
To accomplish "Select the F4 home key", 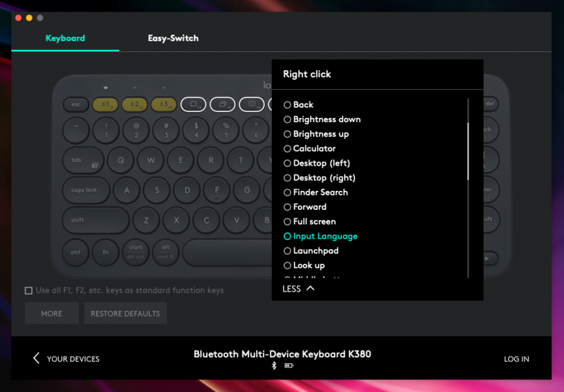I will tap(194, 104).
